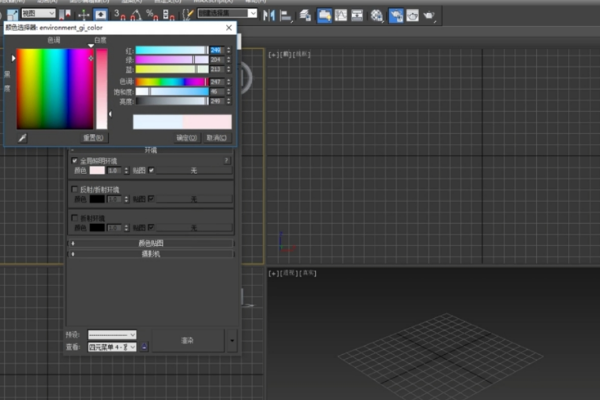Toggle the refraction environment map checkbox
The image size is (600, 400).
click(x=151, y=227)
